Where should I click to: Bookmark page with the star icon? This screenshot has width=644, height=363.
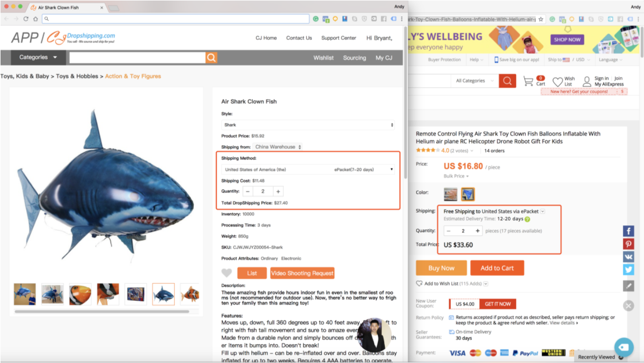point(541,19)
